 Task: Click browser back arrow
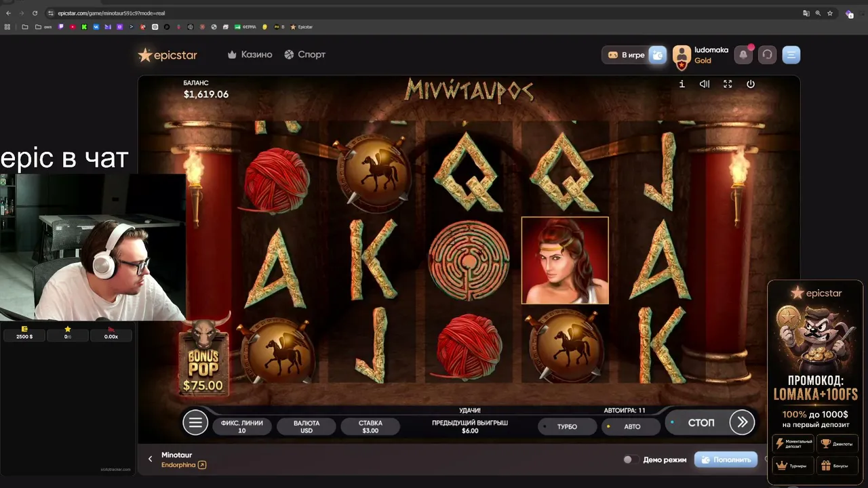tap(8, 13)
